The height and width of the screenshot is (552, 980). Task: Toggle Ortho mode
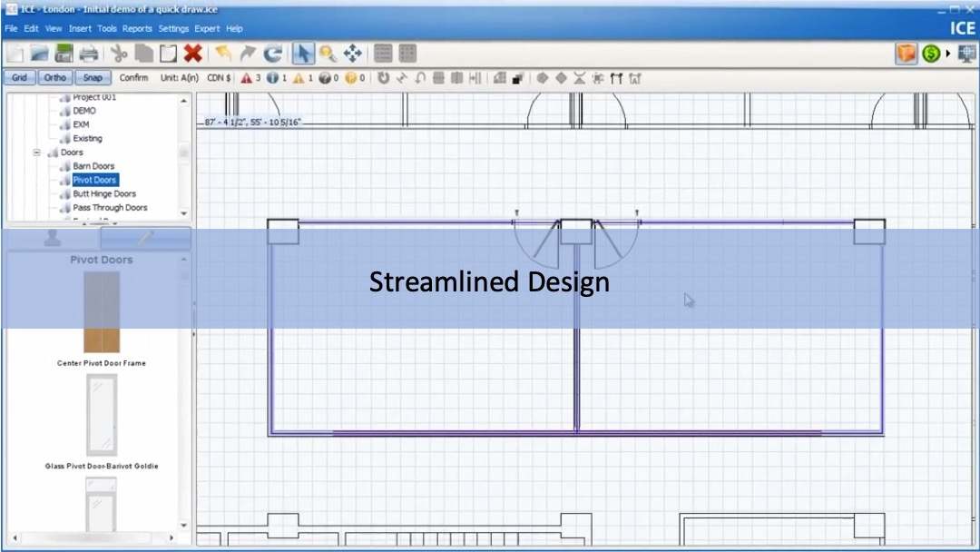[55, 77]
